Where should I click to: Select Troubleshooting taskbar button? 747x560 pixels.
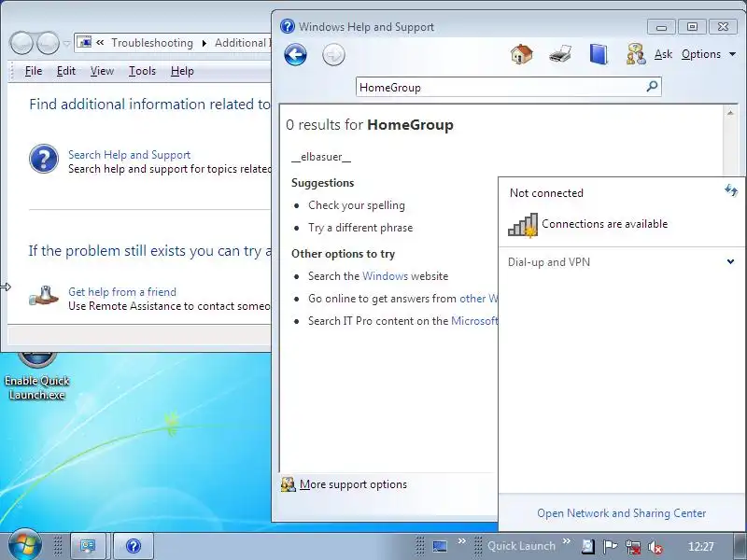point(88,546)
